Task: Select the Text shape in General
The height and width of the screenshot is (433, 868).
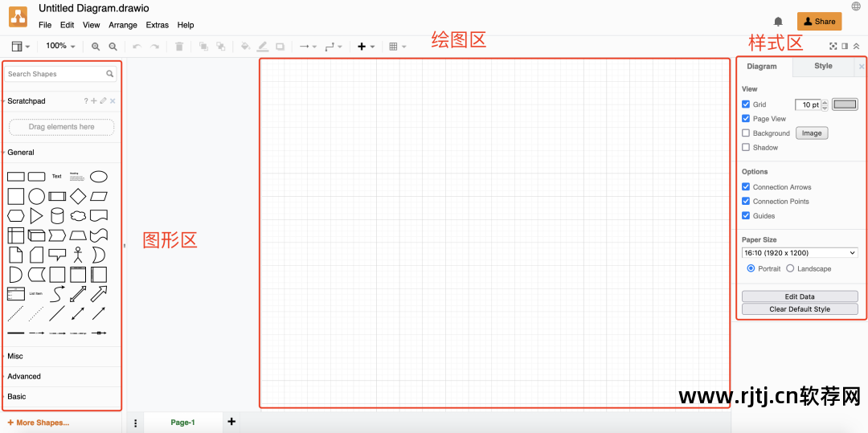Action: [x=57, y=177]
